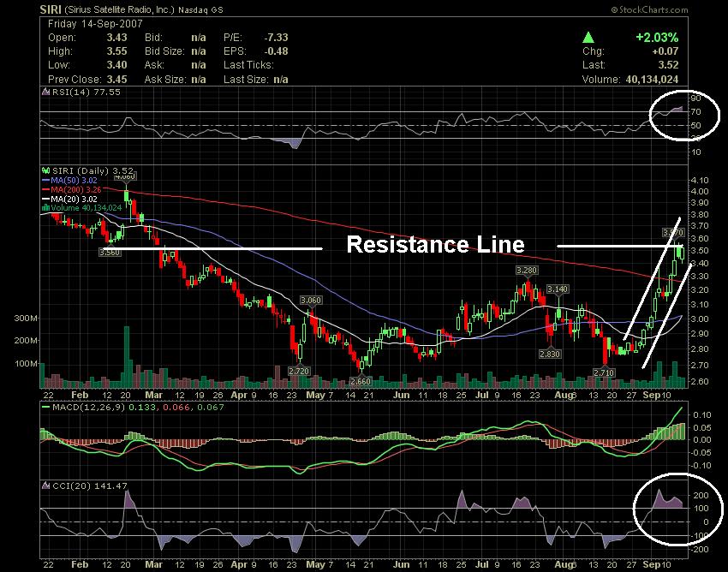Click the CCI(20) 141.47 indicator label

pyautogui.click(x=90, y=486)
